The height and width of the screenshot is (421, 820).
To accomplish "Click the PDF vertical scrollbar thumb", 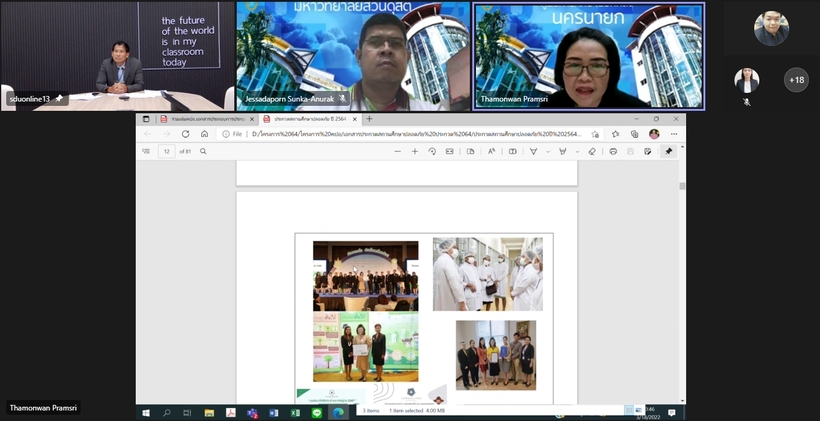I will [682, 186].
